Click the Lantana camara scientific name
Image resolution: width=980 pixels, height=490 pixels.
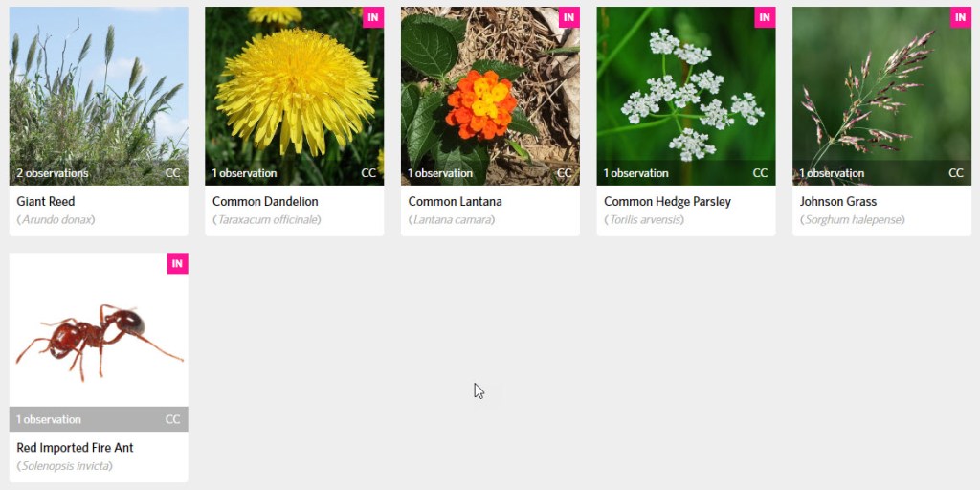point(452,220)
